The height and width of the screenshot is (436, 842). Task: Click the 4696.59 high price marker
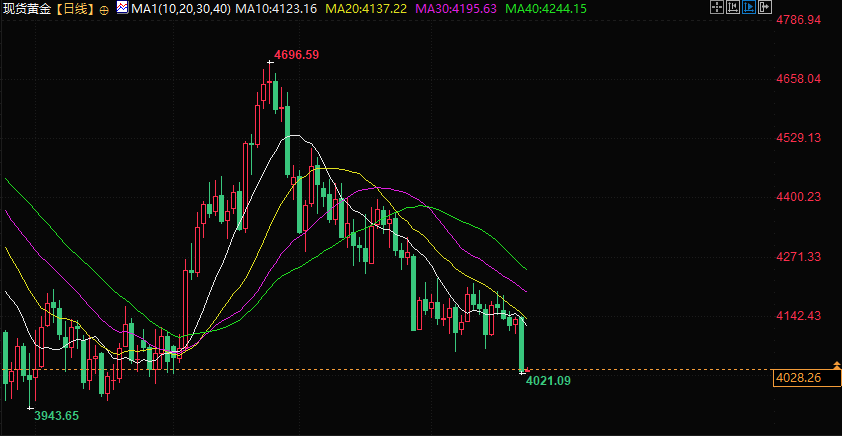coord(296,55)
